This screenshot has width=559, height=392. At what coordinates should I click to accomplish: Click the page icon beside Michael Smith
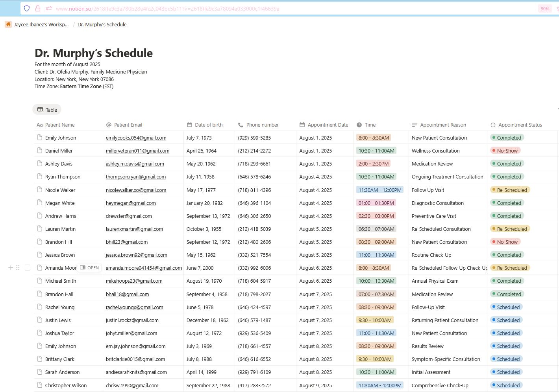pos(40,280)
